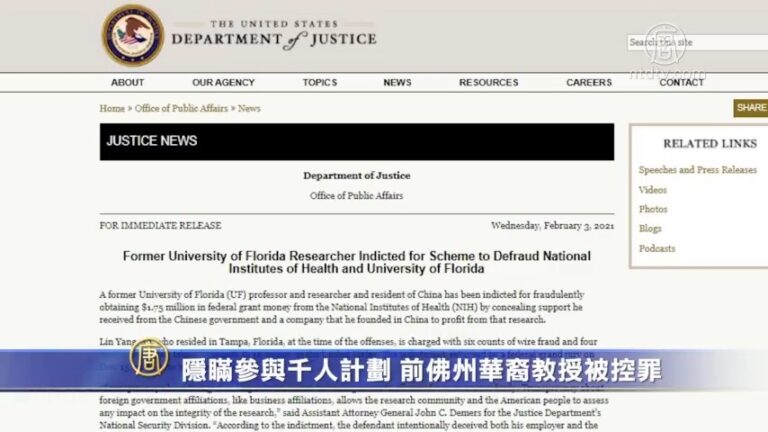This screenshot has height=432, width=768.
Task: Open the CAREERS menu
Action: coord(589,82)
